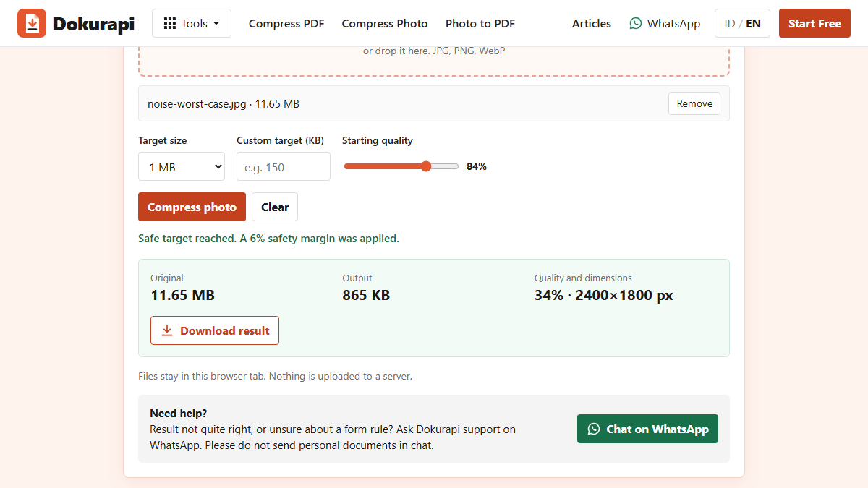
Task: Click the download arrow icon beside Download result
Action: click(x=167, y=330)
